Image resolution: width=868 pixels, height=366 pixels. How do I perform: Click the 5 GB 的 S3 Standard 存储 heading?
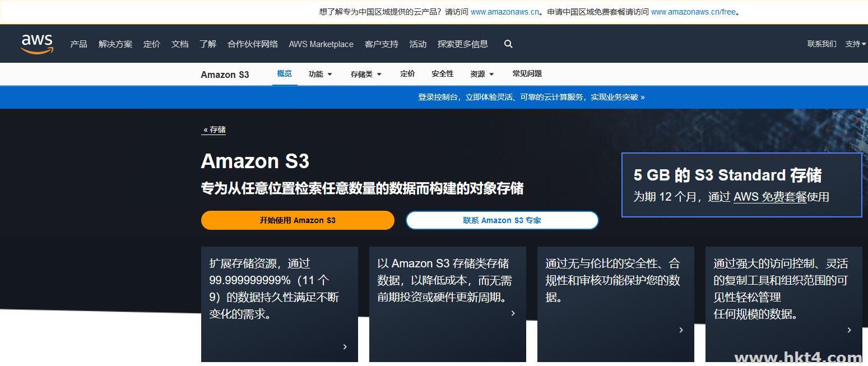pyautogui.click(x=728, y=175)
